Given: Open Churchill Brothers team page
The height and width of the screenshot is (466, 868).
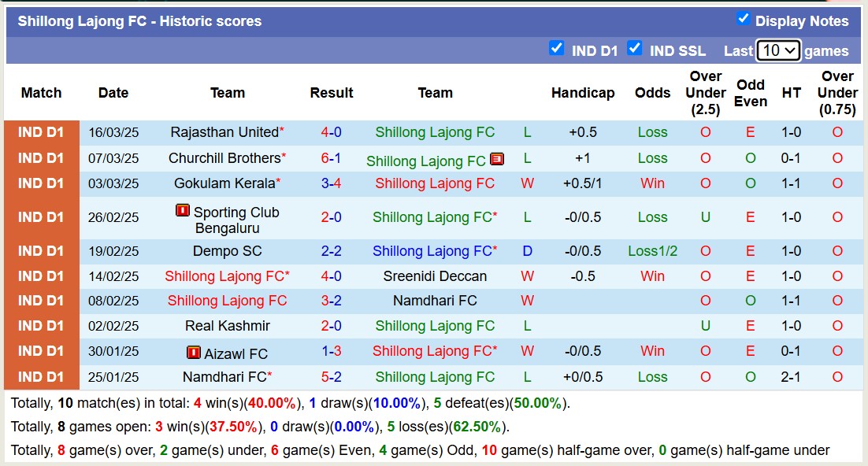Looking at the screenshot, I should [x=224, y=158].
